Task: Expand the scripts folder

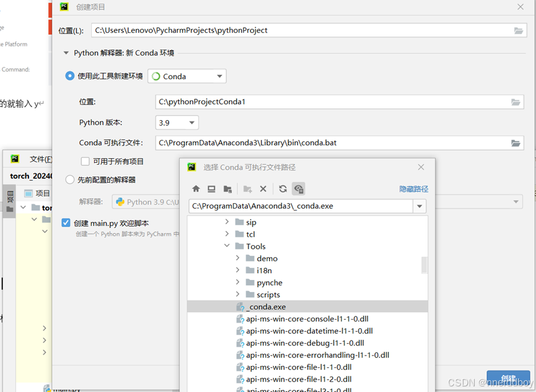Action: point(237,294)
